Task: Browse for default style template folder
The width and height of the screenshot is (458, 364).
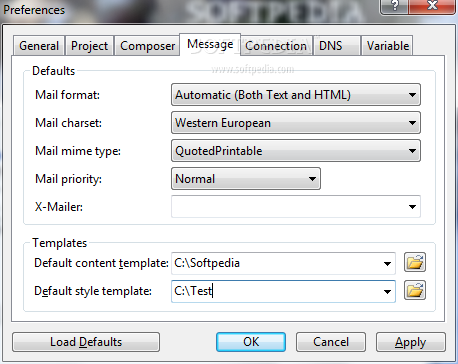Action: tap(415, 290)
